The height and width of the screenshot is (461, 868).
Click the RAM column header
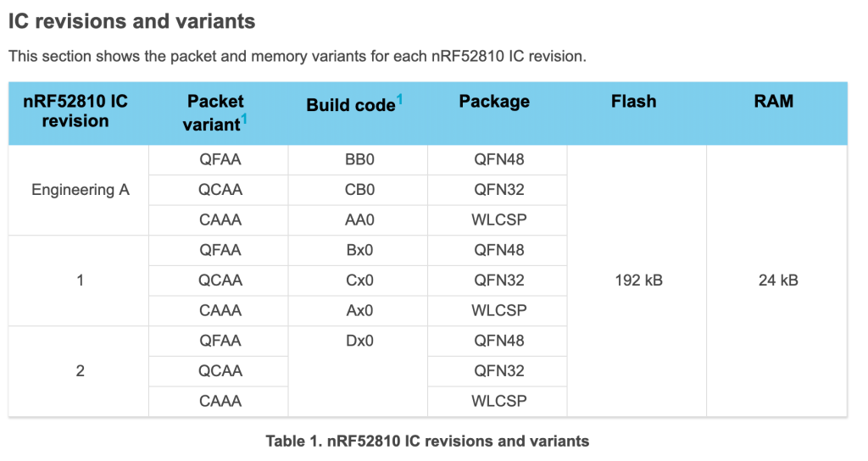[x=774, y=102]
